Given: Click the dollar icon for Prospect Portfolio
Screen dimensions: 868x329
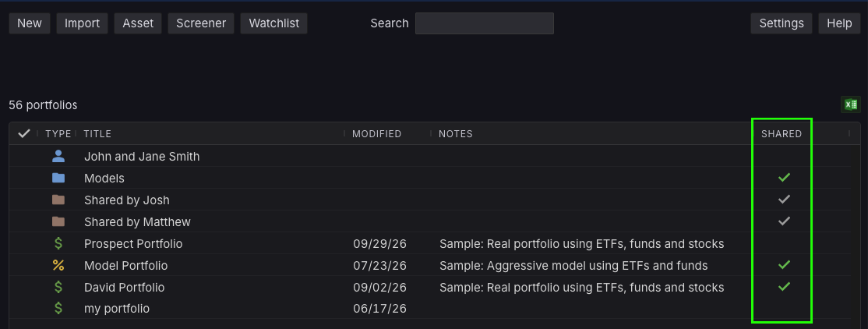Looking at the screenshot, I should [x=58, y=243].
